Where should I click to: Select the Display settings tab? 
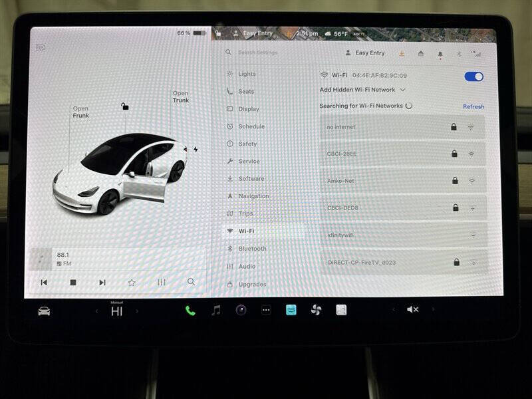(247, 108)
